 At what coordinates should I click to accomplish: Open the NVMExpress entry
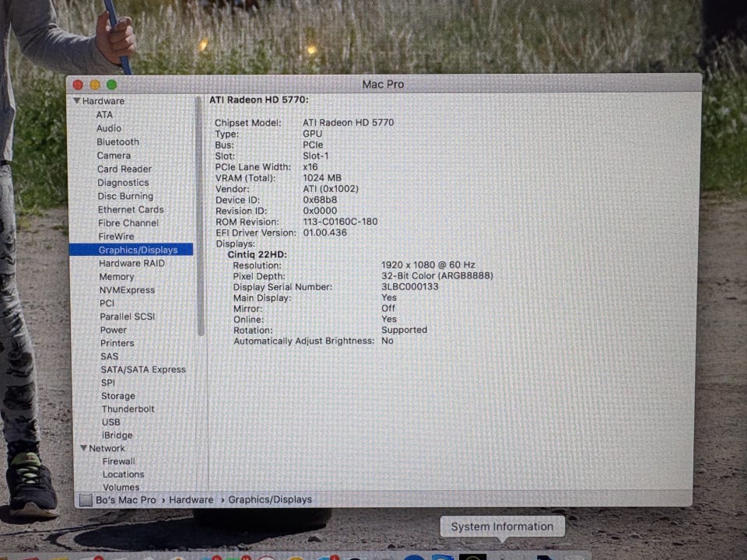coord(127,290)
